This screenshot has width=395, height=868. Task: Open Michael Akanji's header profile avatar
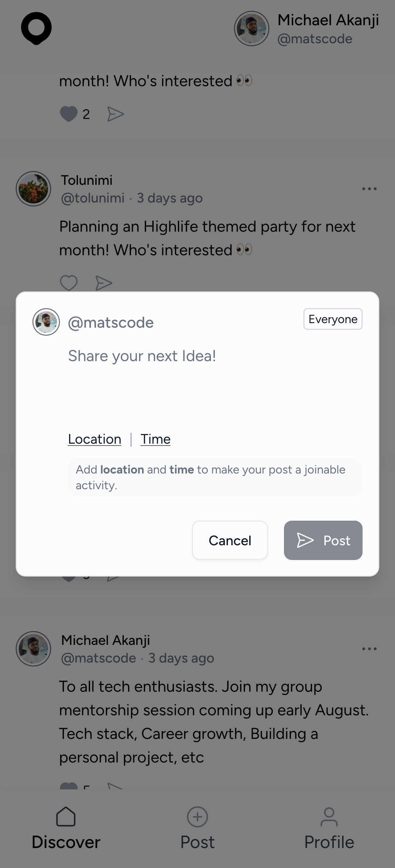coord(252,29)
